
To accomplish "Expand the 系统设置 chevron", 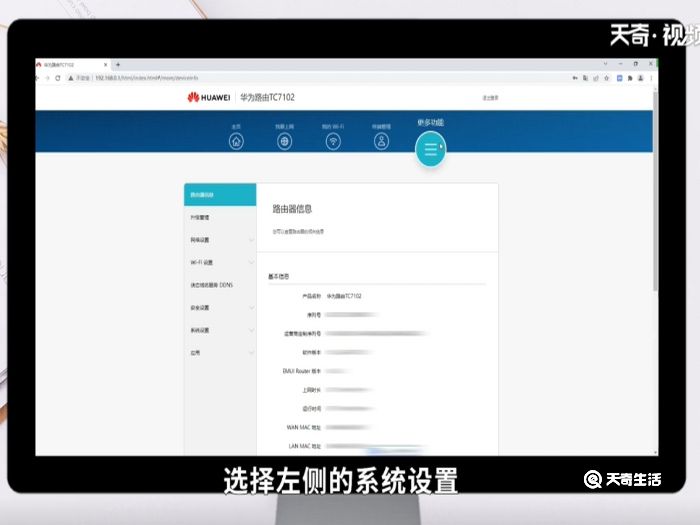I will (251, 330).
